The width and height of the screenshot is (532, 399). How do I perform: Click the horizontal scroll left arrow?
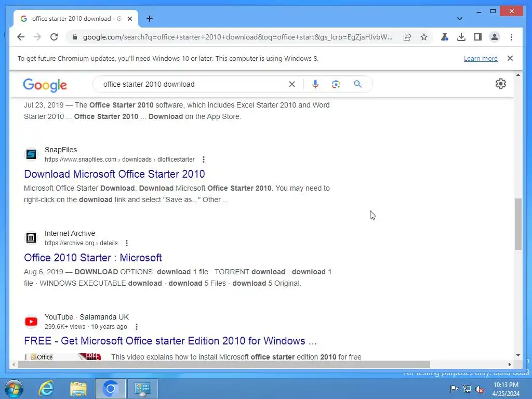point(13,364)
